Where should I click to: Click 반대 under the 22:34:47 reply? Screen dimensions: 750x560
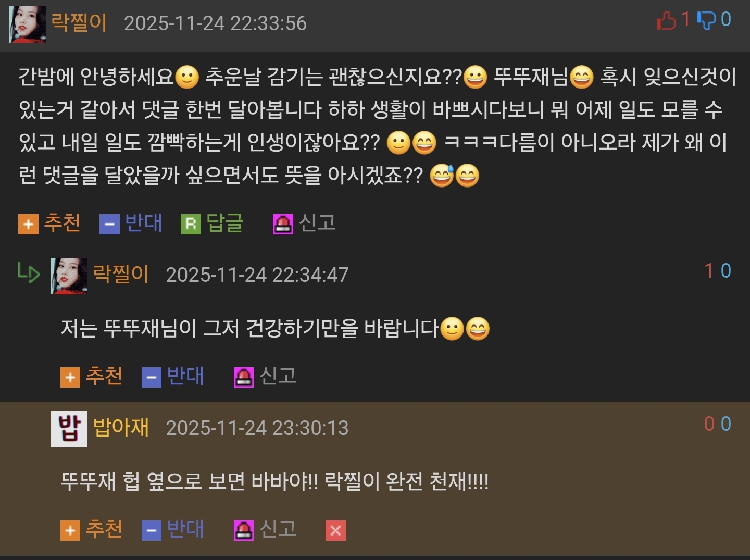pos(185,376)
